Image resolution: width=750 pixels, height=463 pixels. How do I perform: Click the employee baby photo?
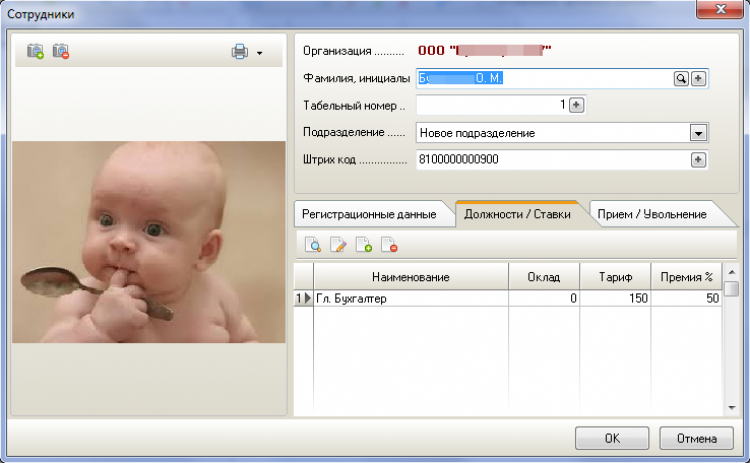point(149,242)
